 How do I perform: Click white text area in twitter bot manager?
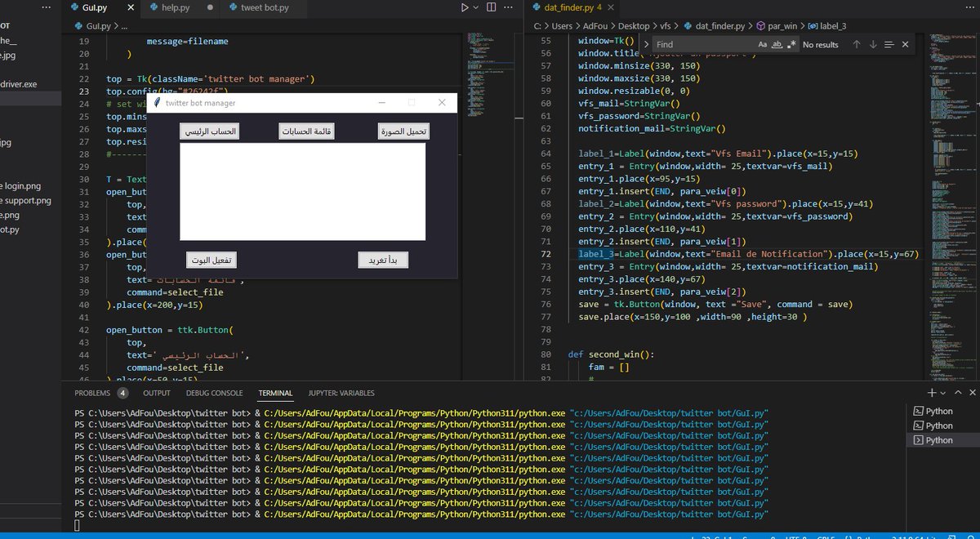[302, 192]
